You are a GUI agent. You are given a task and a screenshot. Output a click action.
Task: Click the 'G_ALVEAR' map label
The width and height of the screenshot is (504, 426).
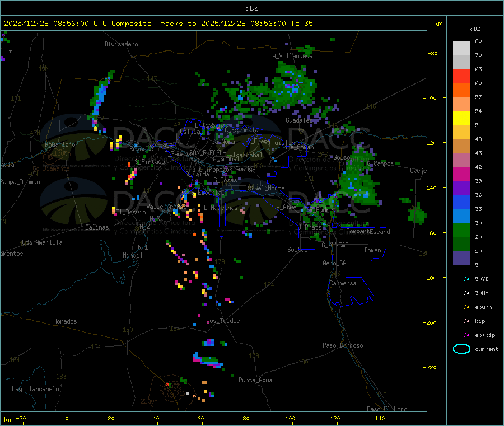[x=335, y=245]
